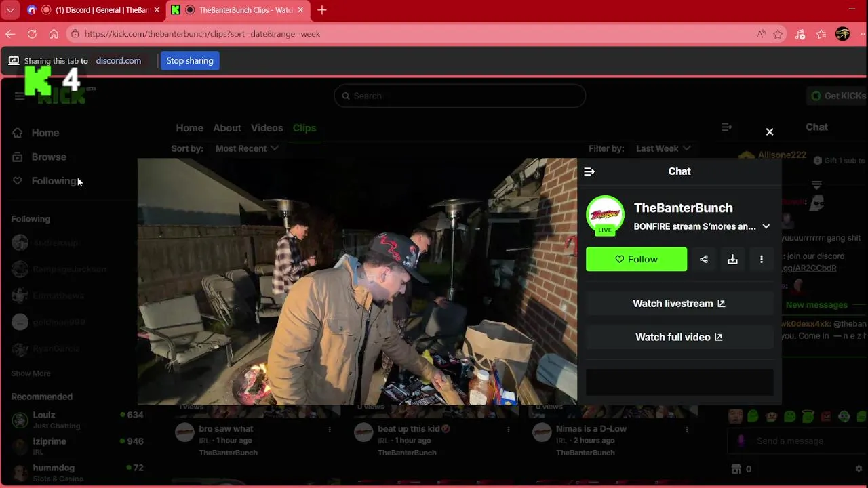Go back with browser back arrow
The height and width of the screenshot is (488, 868).
coord(10,33)
